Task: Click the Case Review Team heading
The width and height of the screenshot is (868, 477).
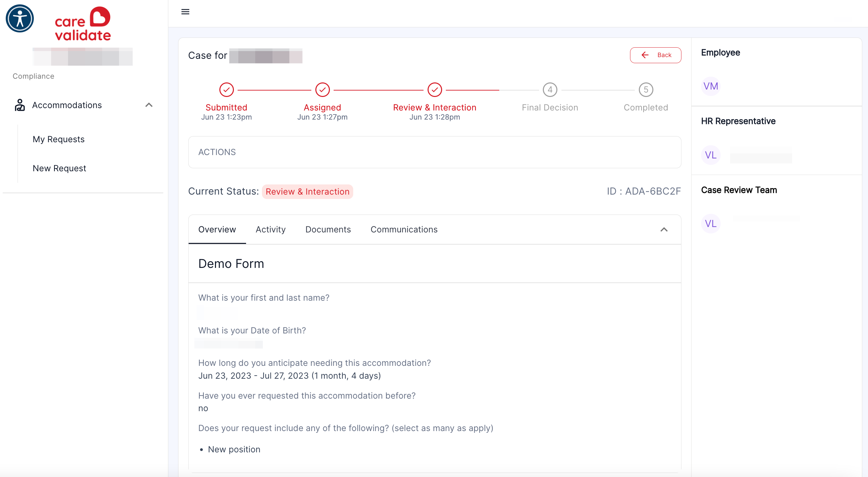Action: click(x=739, y=190)
